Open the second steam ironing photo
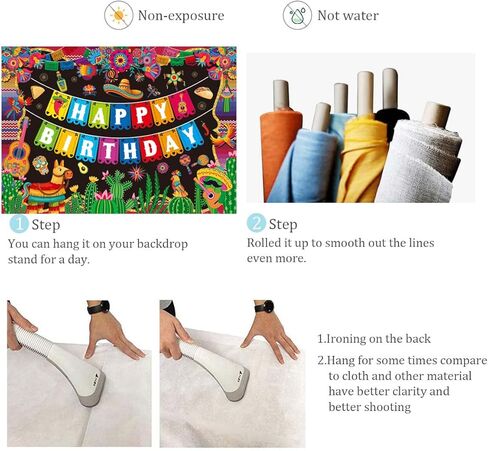488x451 pixels. [232, 374]
